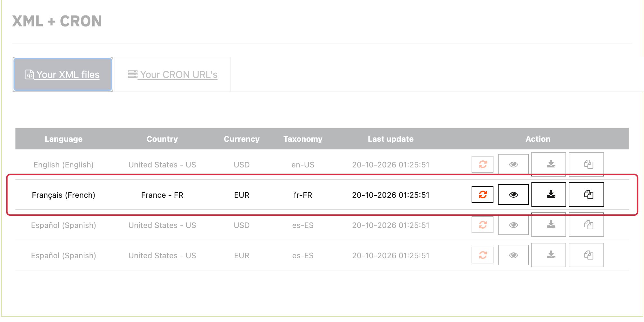Download the English en-US XML file

click(548, 164)
